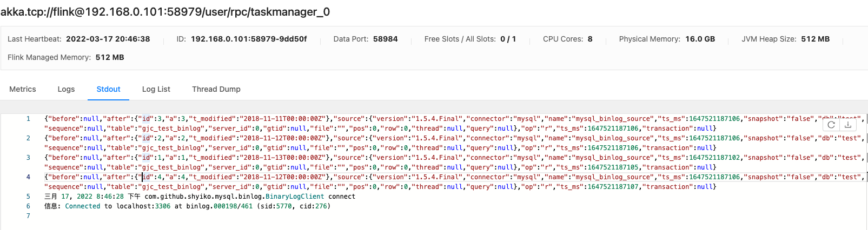The height and width of the screenshot is (230, 868).
Task: Go to the Log List tab
Action: pos(156,89)
